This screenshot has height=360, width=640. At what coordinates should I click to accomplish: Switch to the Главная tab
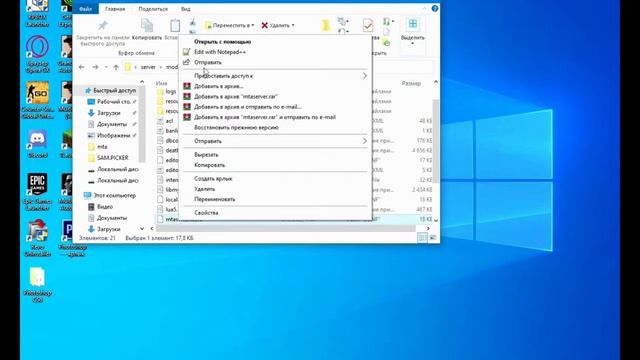coord(115,9)
